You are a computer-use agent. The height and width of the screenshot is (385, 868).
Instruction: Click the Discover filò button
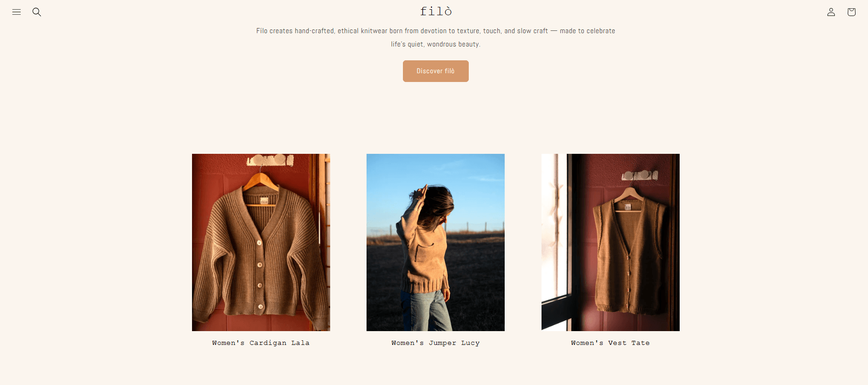436,71
